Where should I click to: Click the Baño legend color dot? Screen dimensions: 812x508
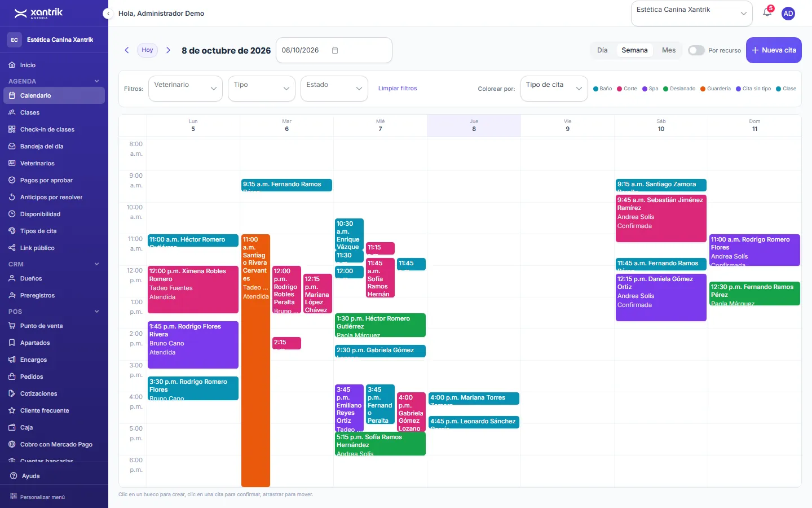595,89
